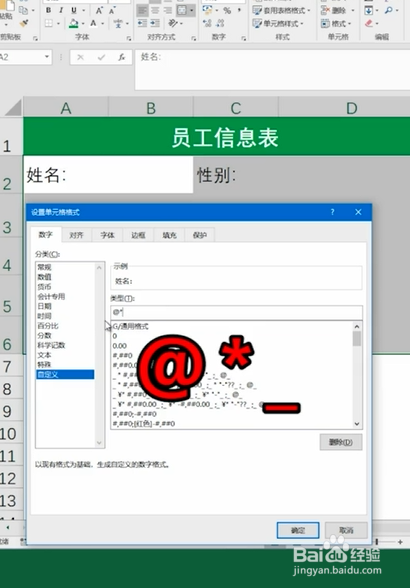Select 日期 in the category list
This screenshot has height=588, width=410.
click(x=44, y=306)
